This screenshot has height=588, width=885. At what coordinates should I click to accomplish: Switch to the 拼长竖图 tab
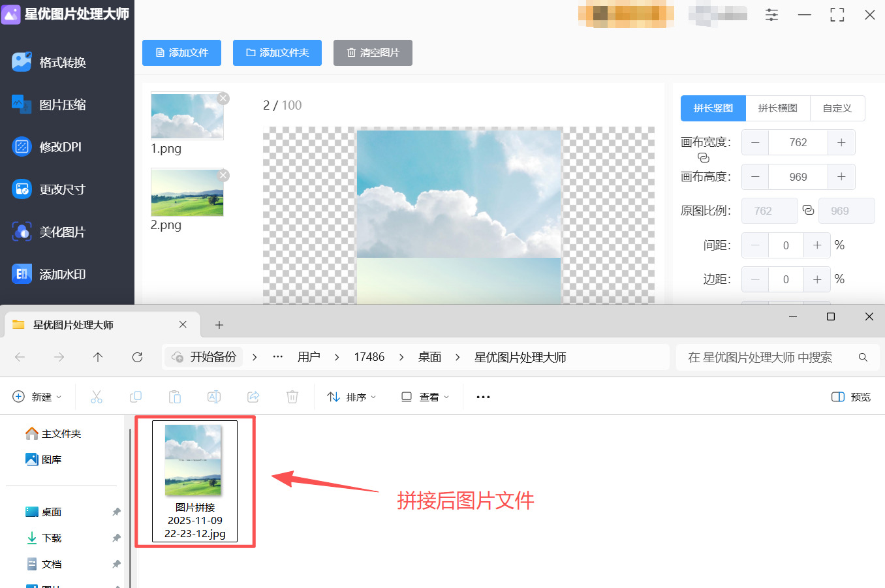click(x=713, y=108)
